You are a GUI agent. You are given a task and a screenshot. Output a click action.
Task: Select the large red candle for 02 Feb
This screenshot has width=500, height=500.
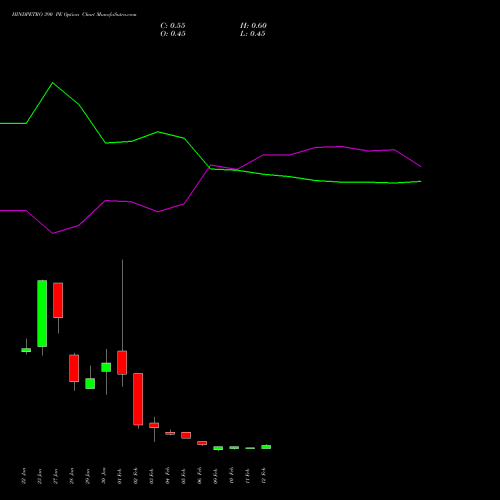(x=138, y=399)
